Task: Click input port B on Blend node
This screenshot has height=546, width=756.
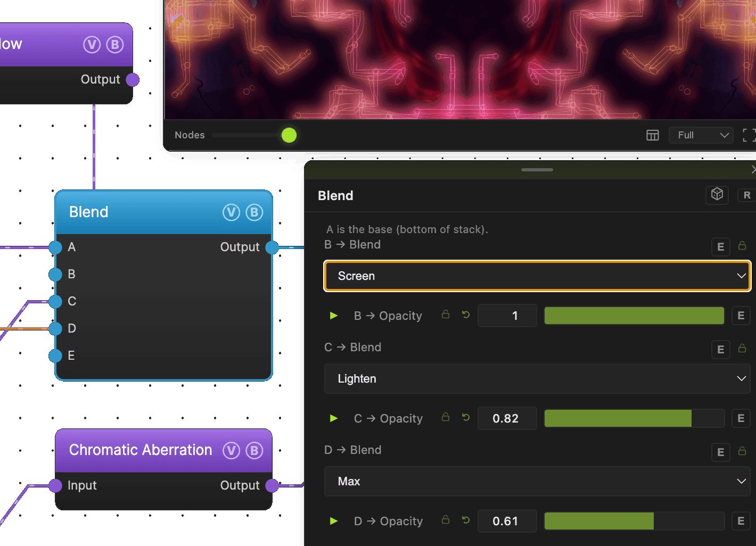Action: tap(55, 274)
